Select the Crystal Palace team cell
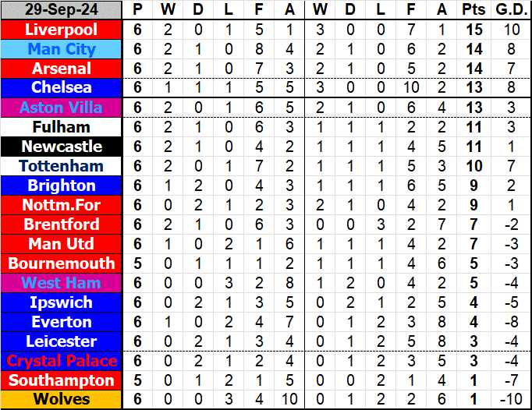 click(62, 361)
